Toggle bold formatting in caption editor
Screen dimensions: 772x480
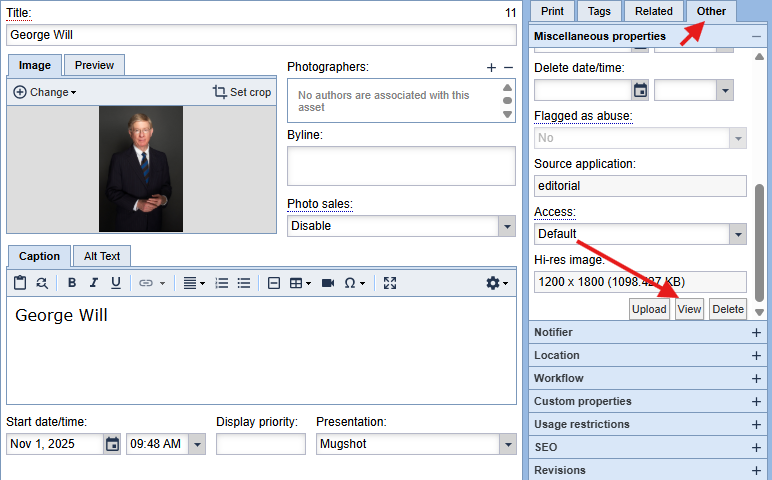(x=72, y=283)
